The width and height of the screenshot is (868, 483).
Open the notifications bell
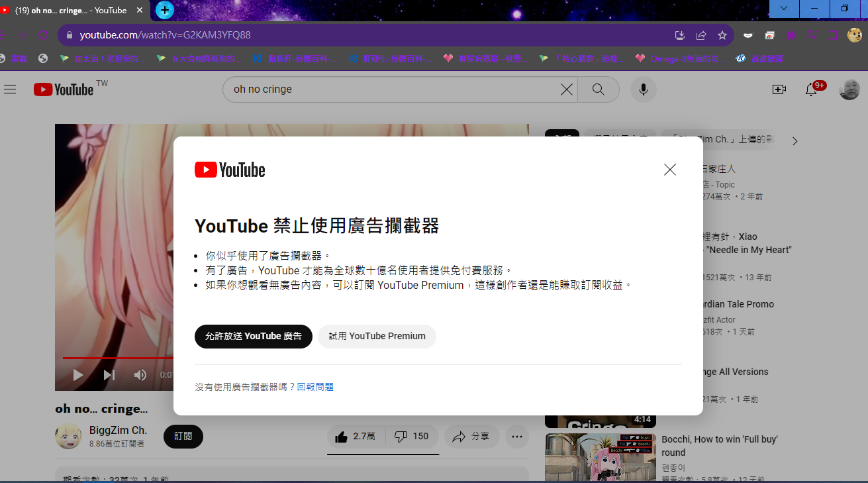pyautogui.click(x=811, y=89)
